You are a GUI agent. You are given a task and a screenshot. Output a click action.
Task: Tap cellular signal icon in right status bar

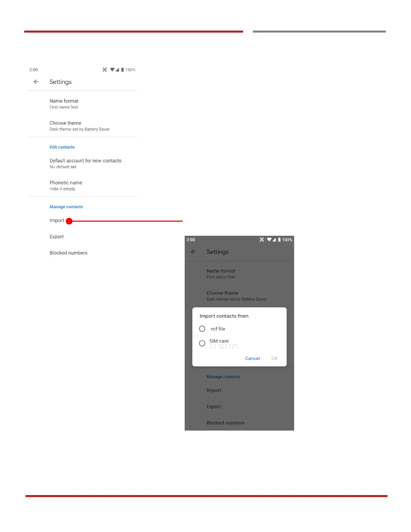pos(274,240)
